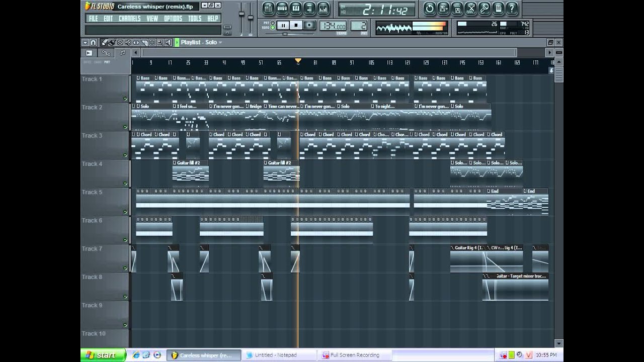Open the playlist options menu arrow

click(x=85, y=42)
